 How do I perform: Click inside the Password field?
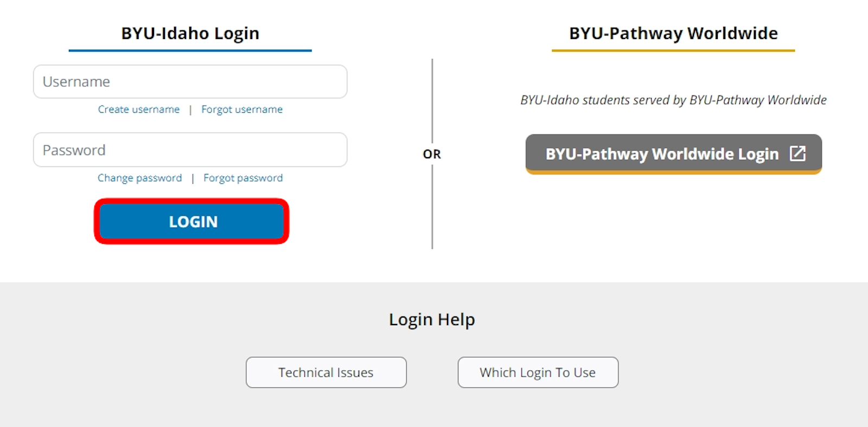[x=190, y=150]
